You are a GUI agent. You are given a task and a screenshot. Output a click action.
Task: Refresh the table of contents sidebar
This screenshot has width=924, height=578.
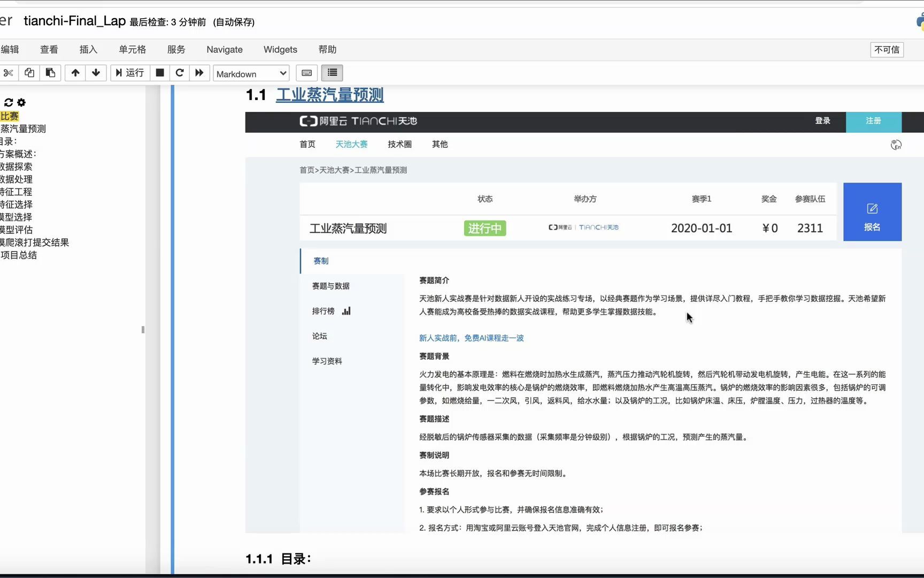pos(7,102)
